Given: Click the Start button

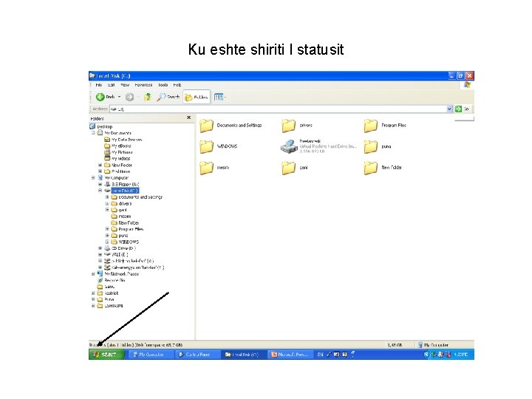Looking at the screenshot, I should pos(106,355).
